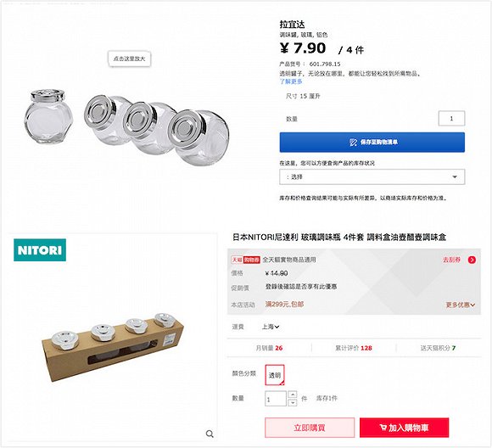Image resolution: width=492 pixels, height=448 pixels.
Task: Click the 天猫 购物券 badge
Action: point(245,260)
